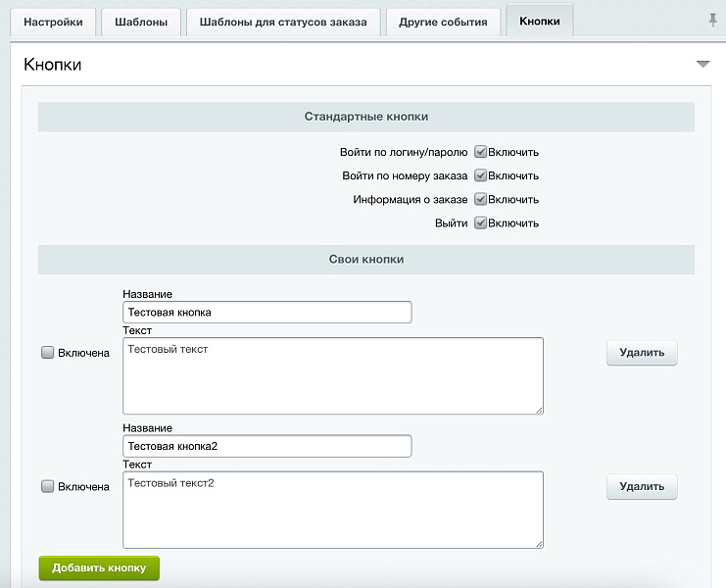Image resolution: width=726 pixels, height=588 pixels.
Task: Click resize handle of Тестовый текст2 textarea
Action: 538,542
